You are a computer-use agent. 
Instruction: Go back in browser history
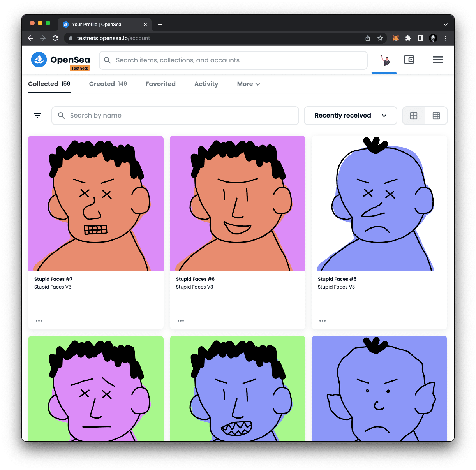pos(30,38)
